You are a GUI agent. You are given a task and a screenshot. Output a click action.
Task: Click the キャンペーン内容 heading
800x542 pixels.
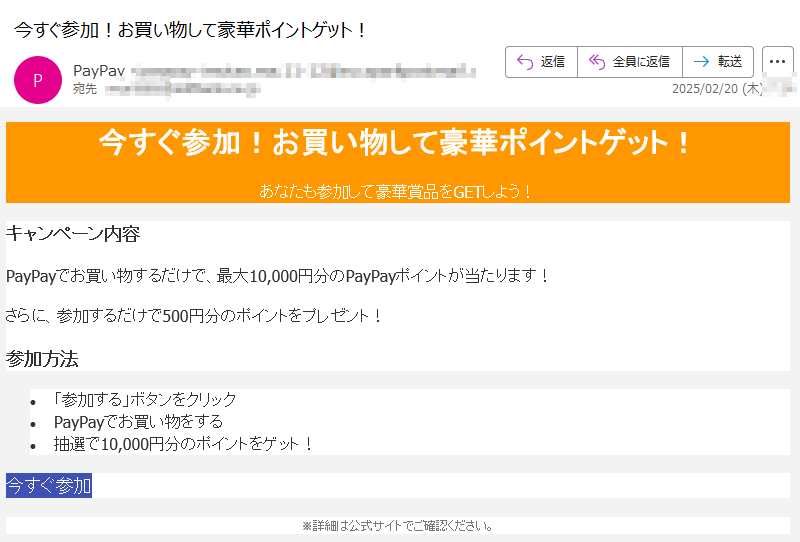coord(72,234)
